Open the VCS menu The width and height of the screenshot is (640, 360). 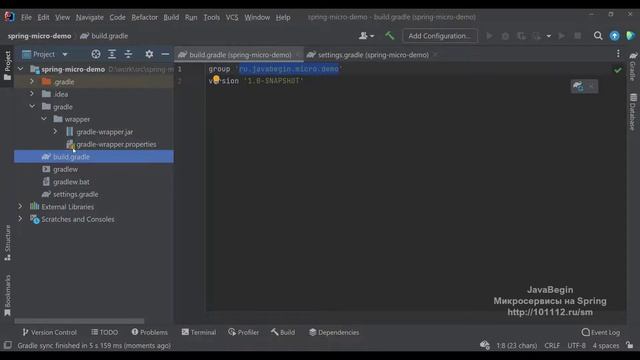pos(232,17)
